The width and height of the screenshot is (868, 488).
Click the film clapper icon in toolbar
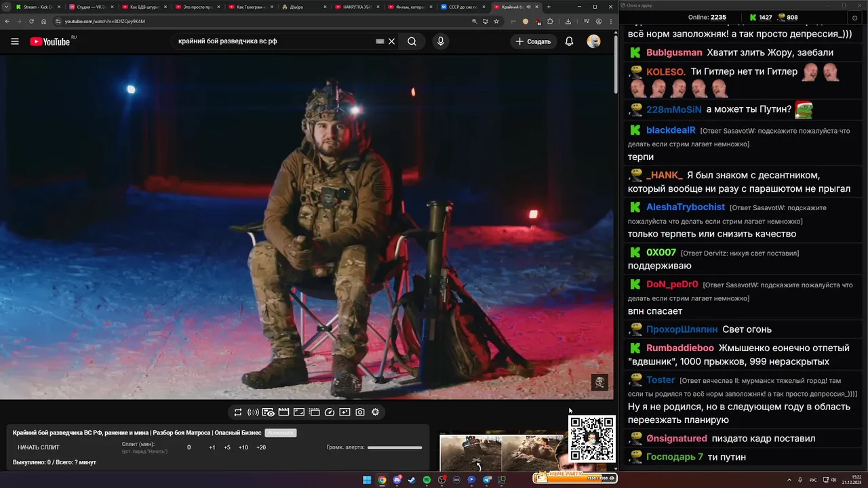pyautogui.click(x=283, y=412)
